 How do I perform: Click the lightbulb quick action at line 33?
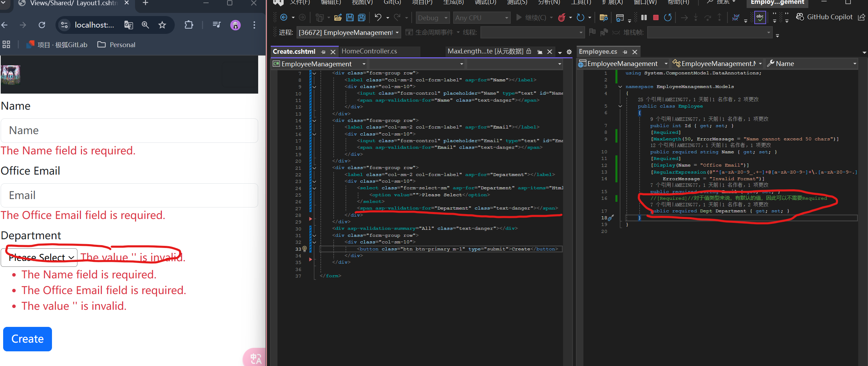(304, 249)
